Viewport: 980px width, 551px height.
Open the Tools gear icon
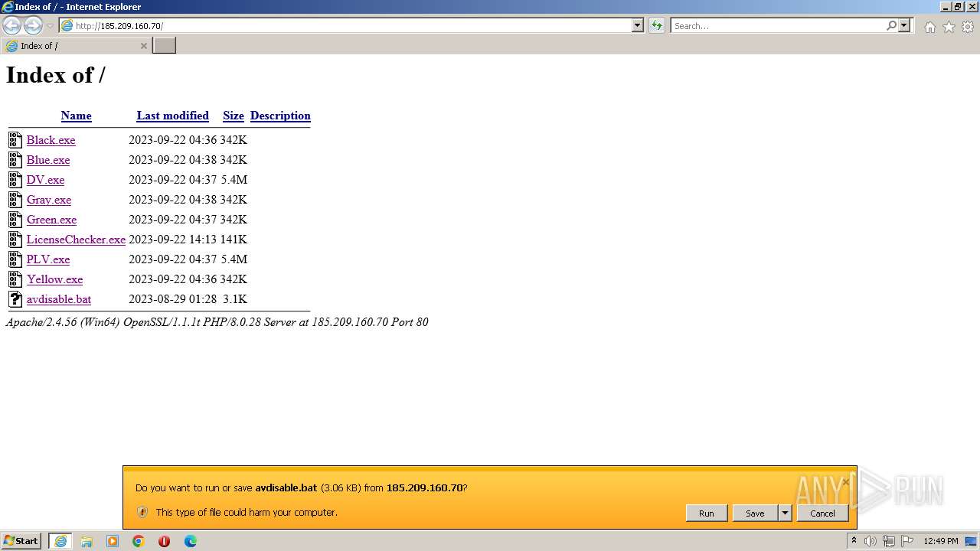(x=968, y=27)
